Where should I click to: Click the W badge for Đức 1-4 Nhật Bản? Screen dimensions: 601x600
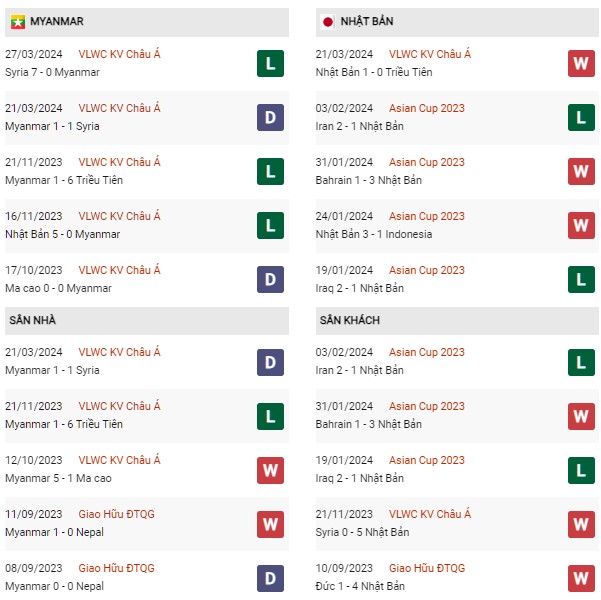(x=581, y=578)
